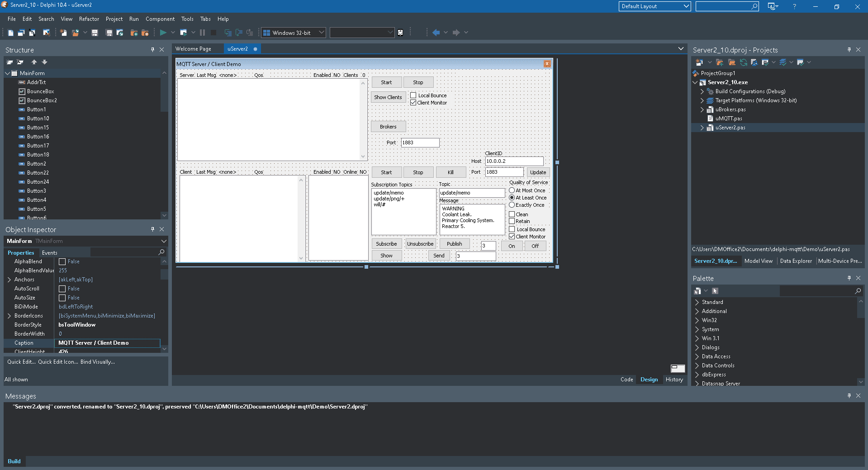This screenshot has height=470, width=868.
Task: Expand the Anchors property
Action: pyautogui.click(x=9, y=280)
